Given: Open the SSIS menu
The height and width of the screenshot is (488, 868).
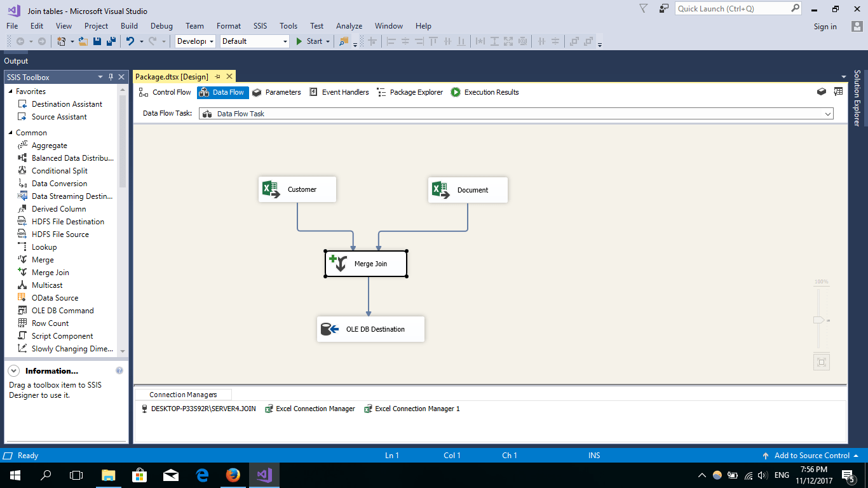Looking at the screenshot, I should (x=260, y=26).
